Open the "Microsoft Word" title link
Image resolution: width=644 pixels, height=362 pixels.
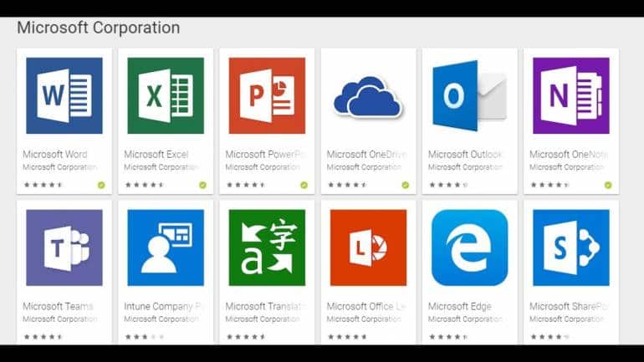[x=55, y=155]
